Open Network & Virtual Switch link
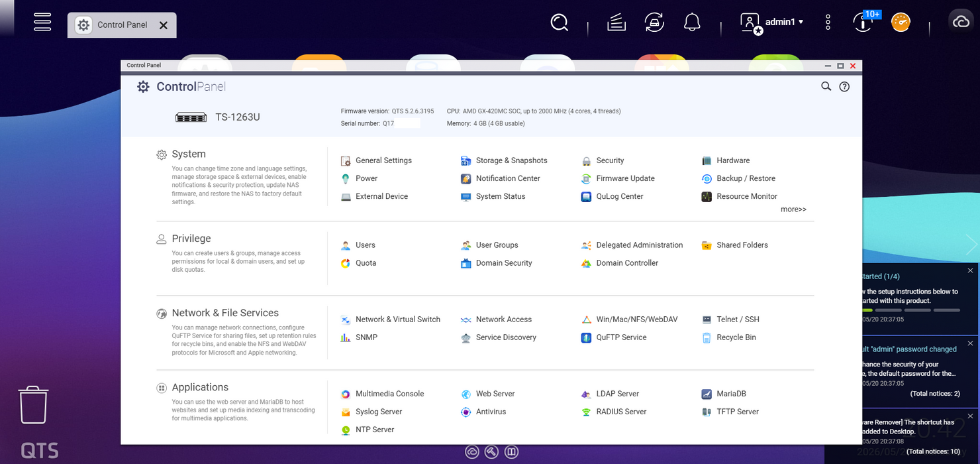Screen dimensions: 980x464 tap(398, 319)
